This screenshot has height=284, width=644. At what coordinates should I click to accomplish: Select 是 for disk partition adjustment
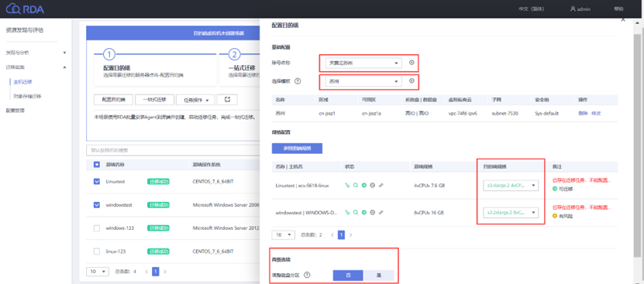point(379,275)
